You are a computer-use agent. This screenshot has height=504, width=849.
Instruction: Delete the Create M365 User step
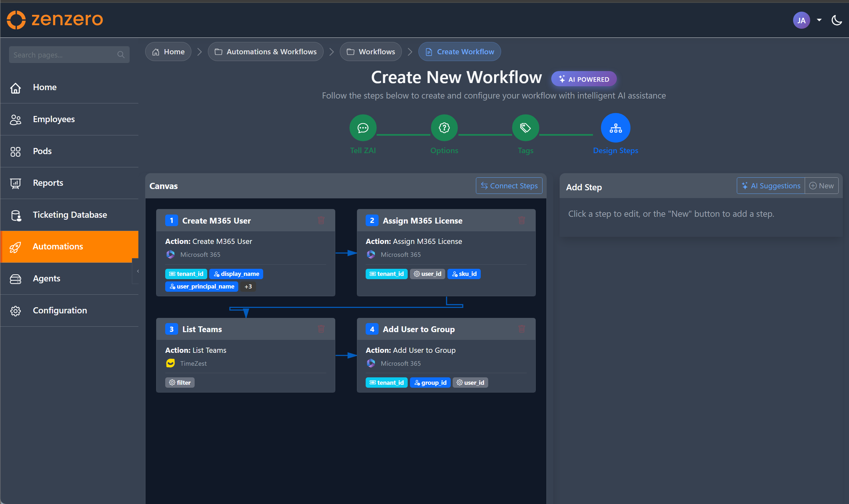pos(321,220)
